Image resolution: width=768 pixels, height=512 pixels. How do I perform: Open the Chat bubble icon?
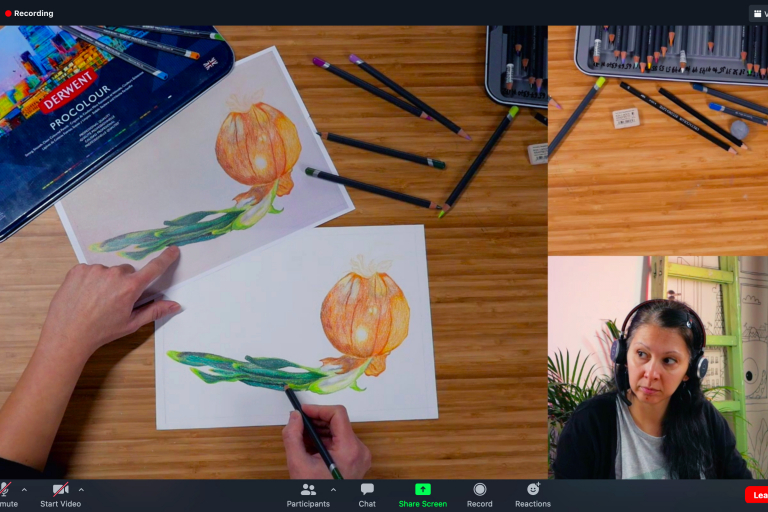point(367,489)
